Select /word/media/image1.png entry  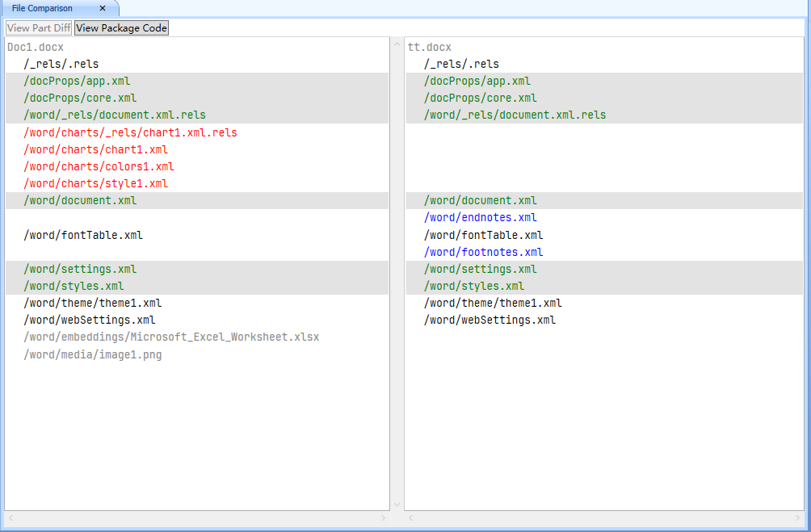93,354
